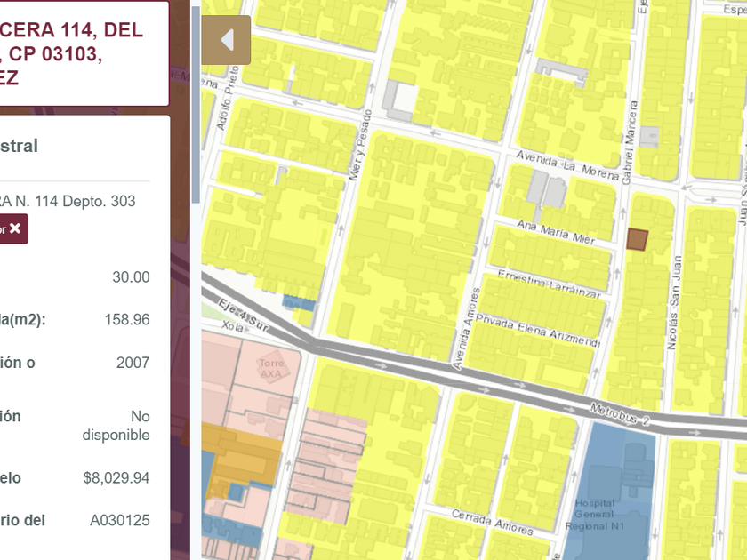Click the Avenida Amores street label
This screenshot has width=747, height=560.
465,329
